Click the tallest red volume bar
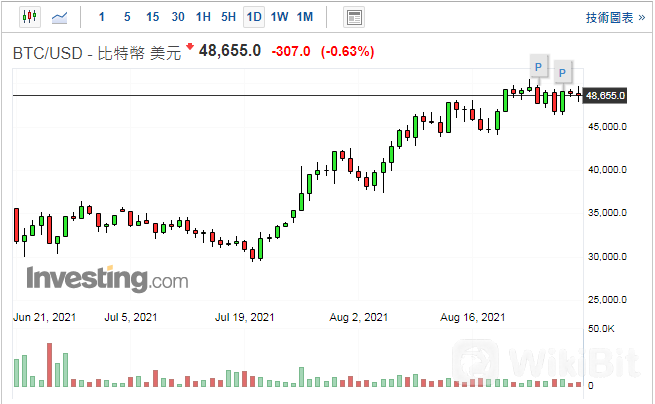This screenshot has height=404, width=655. coord(49,365)
